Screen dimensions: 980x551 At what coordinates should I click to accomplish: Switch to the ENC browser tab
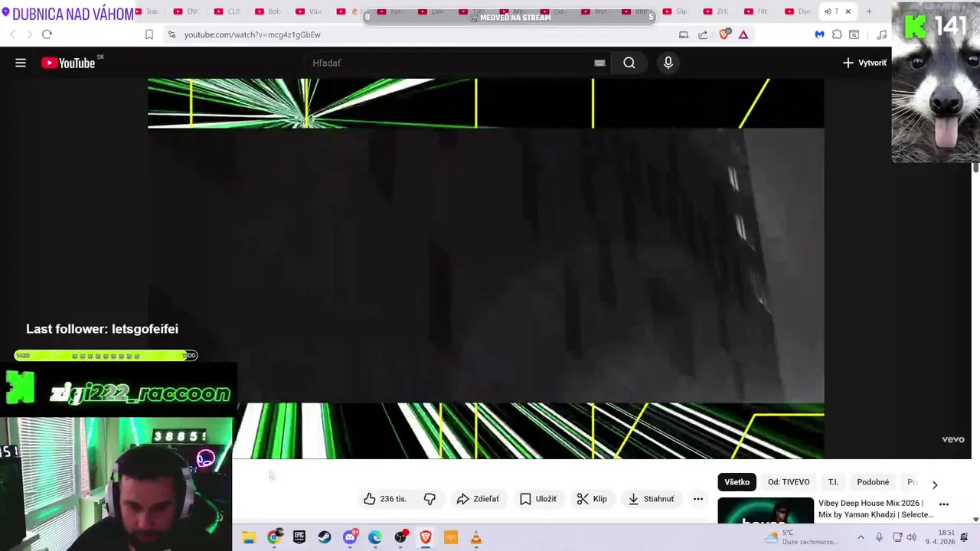[x=186, y=11]
